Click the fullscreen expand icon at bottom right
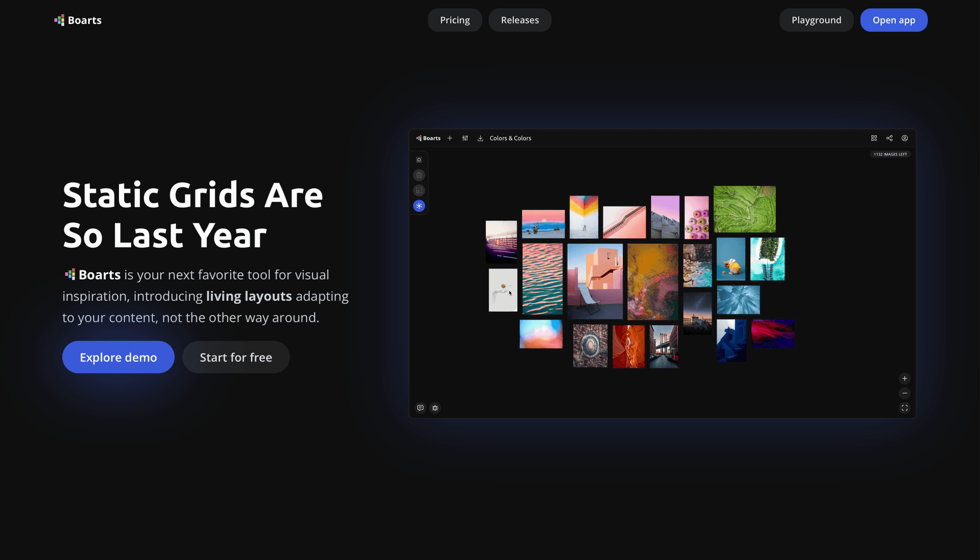Image resolution: width=980 pixels, height=560 pixels. [904, 408]
